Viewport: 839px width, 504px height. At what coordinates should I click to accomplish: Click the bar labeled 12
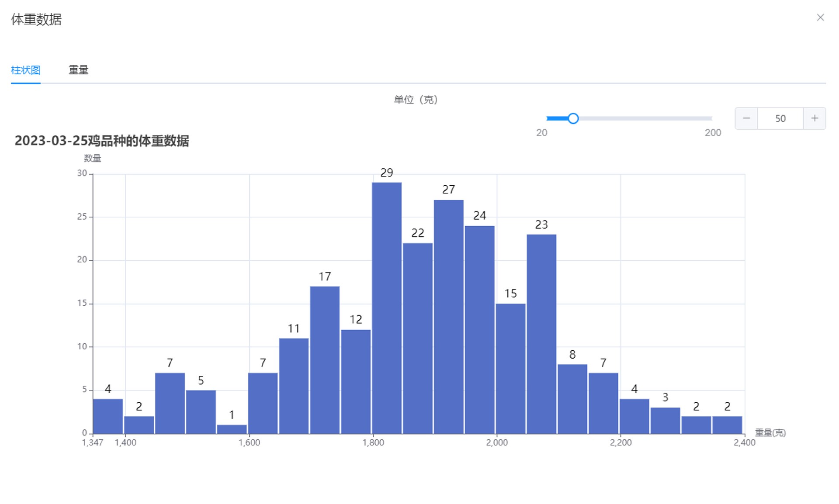(x=356, y=382)
